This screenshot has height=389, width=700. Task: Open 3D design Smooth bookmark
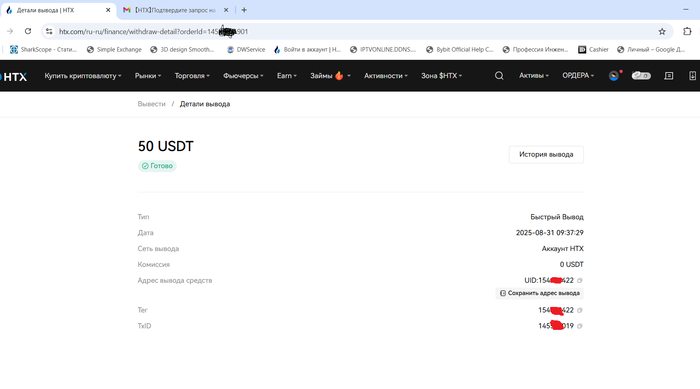pos(182,50)
